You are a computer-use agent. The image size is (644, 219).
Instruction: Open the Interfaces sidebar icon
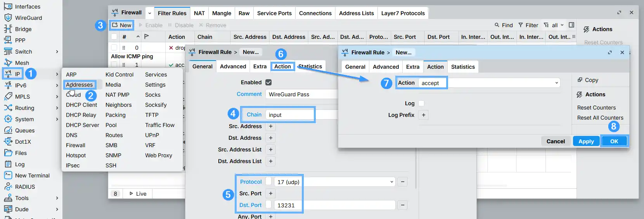point(8,7)
